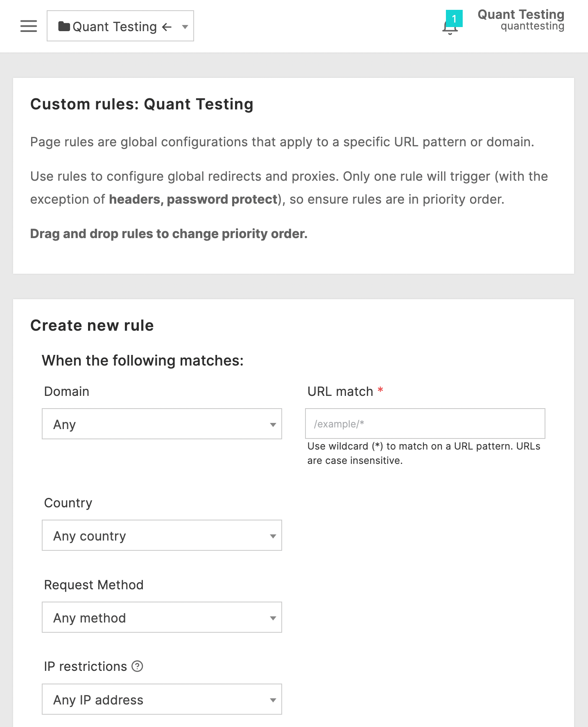588x727 pixels.
Task: Click the teal notification badge showing 1
Action: click(x=455, y=18)
